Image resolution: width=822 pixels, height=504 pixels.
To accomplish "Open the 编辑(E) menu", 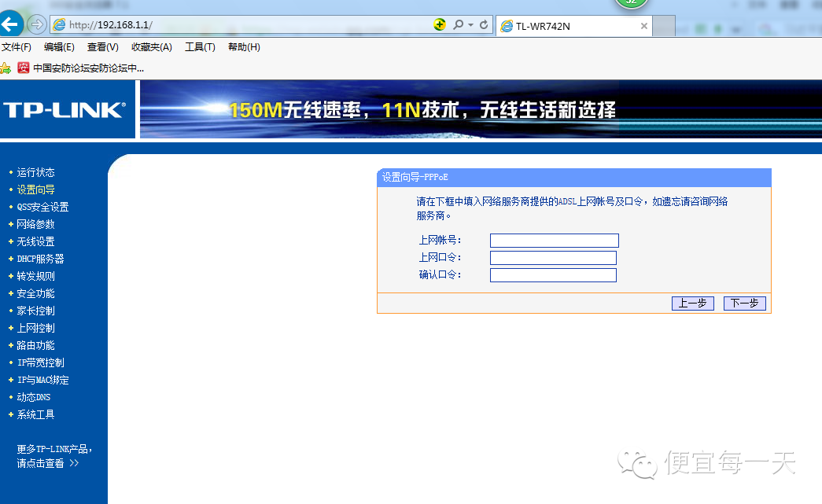I will (x=59, y=47).
